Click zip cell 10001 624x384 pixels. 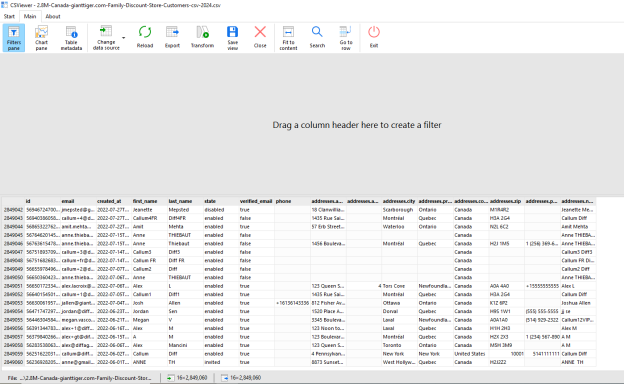click(507, 354)
